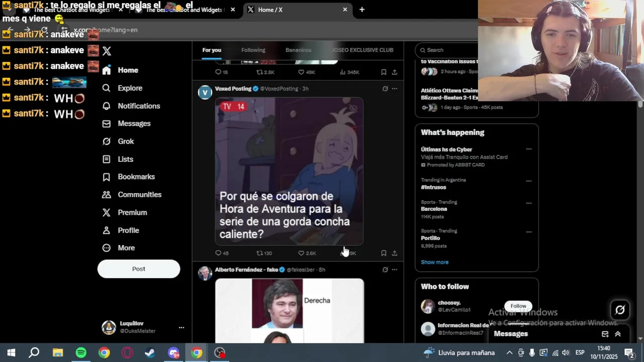Screen dimensions: 644x362
Task: Open the volume control in system tray
Action: pos(566,353)
